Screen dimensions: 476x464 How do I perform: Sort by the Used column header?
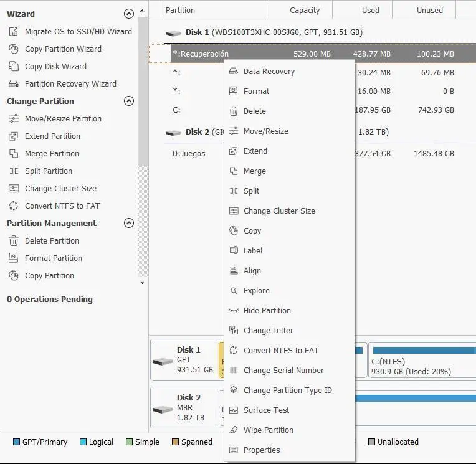coord(363,11)
